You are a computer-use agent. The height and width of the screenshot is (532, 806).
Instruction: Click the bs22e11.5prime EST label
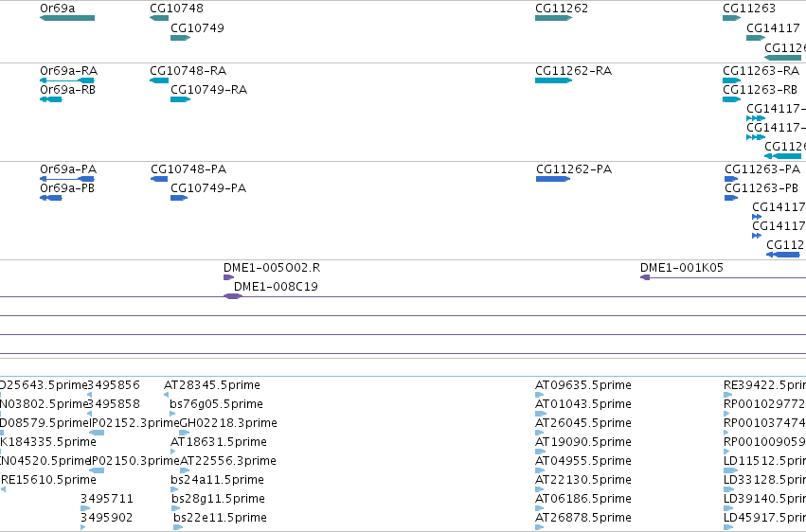coord(220,517)
